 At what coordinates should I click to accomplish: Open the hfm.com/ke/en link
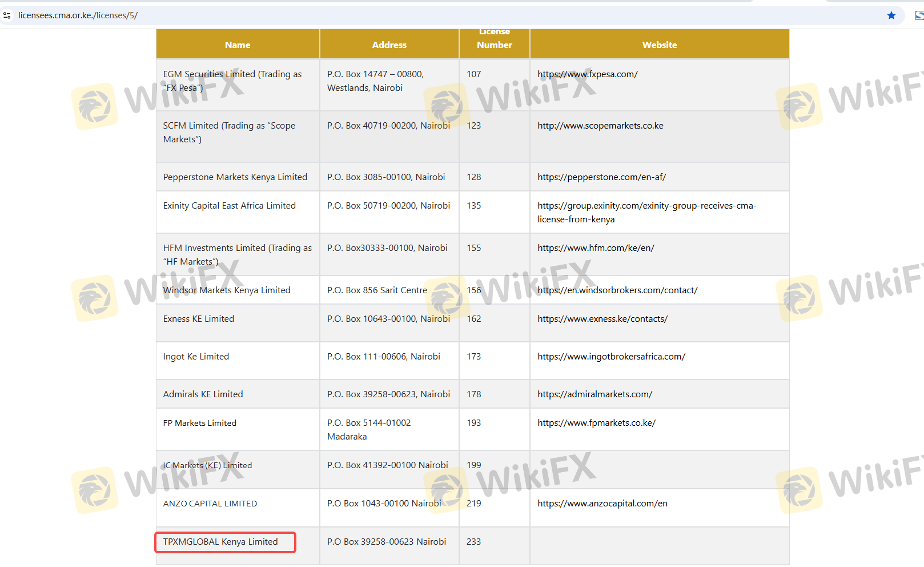point(596,248)
